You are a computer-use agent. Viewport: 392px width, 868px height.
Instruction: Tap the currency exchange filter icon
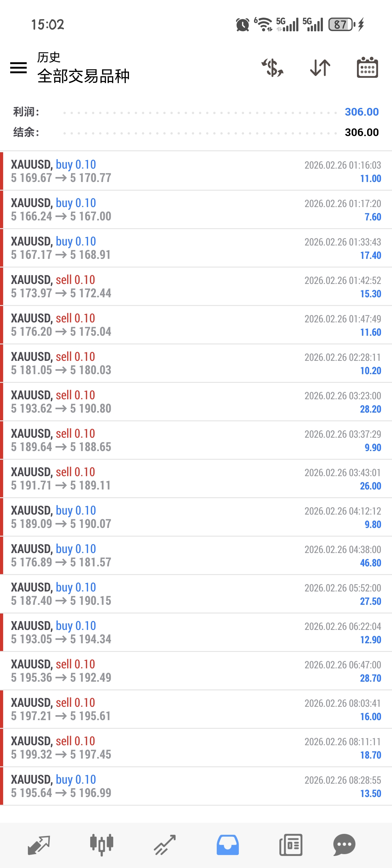(272, 68)
